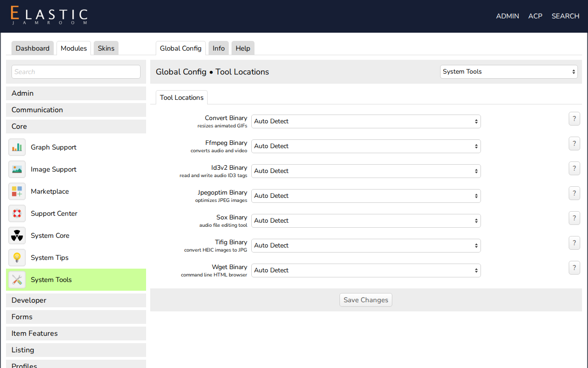
Task: Expand the Forms module category
Action: [76, 317]
